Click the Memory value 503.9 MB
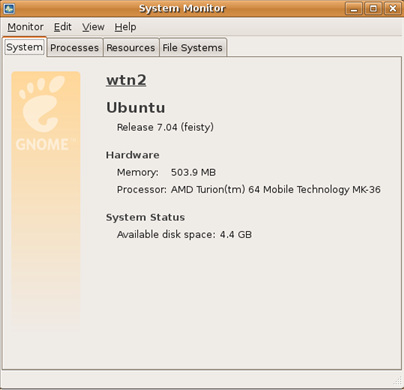This screenshot has height=390, width=404. tap(193, 172)
